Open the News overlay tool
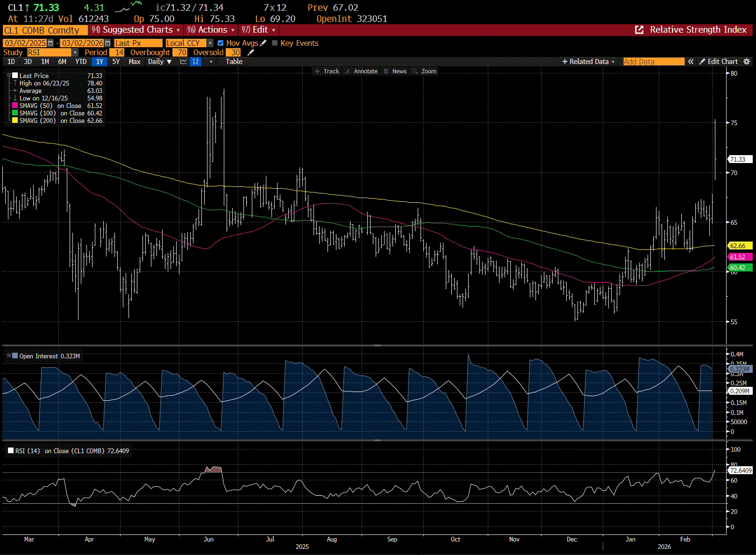This screenshot has width=756, height=555. (x=395, y=71)
